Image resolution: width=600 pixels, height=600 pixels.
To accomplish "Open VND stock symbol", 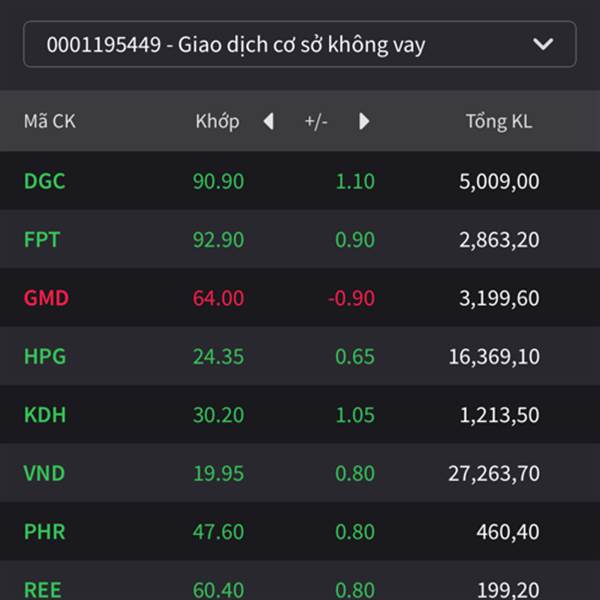I will click(x=44, y=473).
